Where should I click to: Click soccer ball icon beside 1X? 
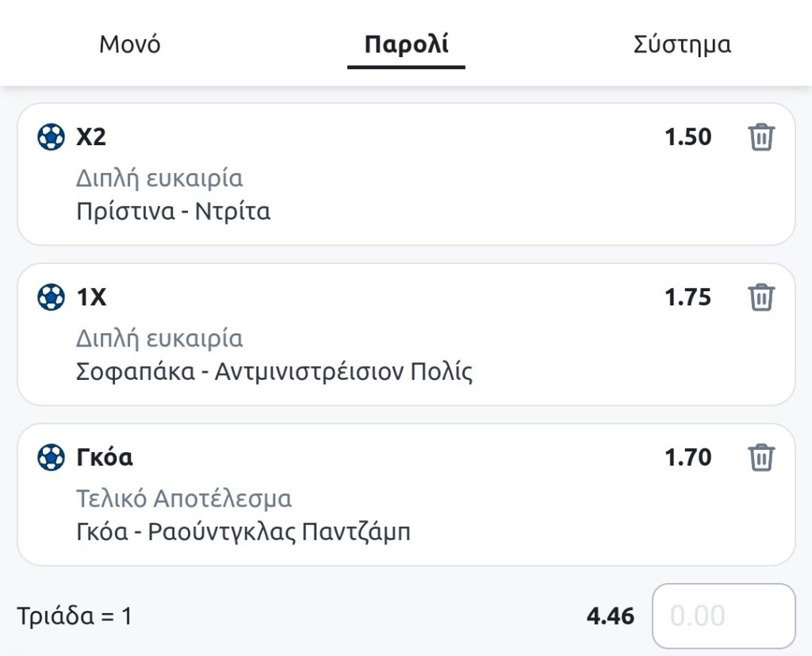(x=51, y=297)
